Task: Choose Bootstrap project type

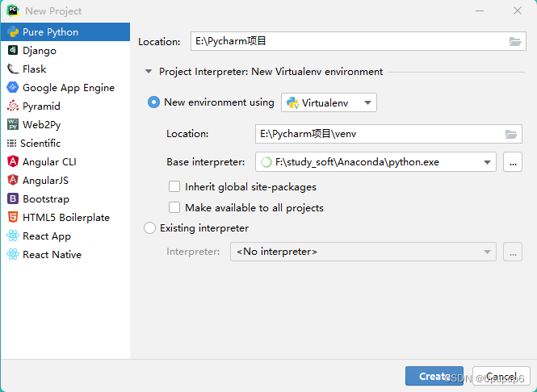Action: tap(65, 198)
